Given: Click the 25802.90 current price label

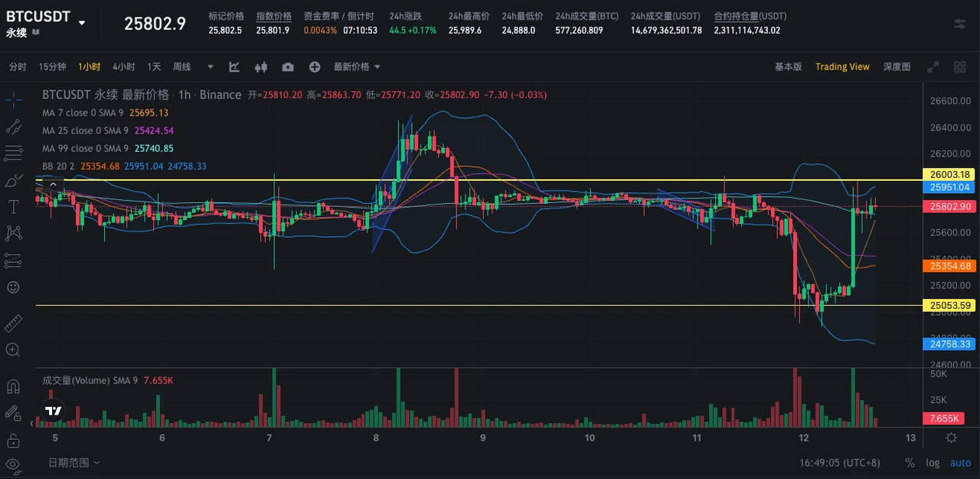Looking at the screenshot, I should (x=949, y=206).
